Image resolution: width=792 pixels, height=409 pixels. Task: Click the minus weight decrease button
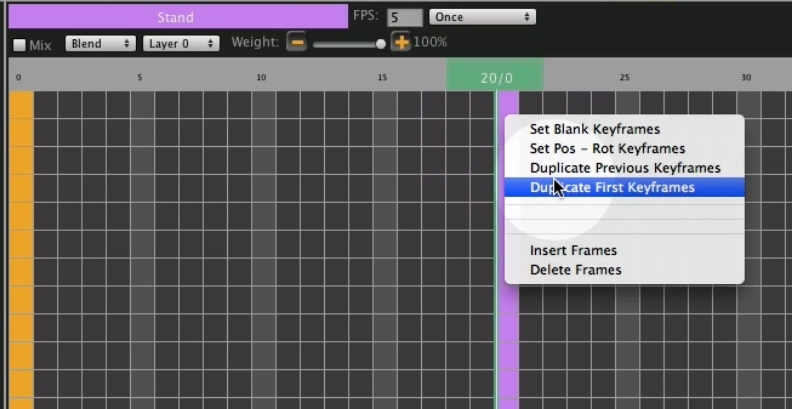(297, 42)
